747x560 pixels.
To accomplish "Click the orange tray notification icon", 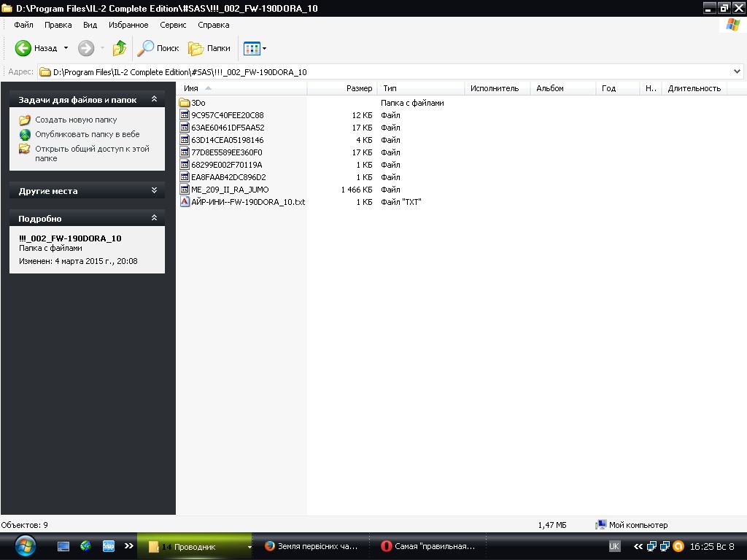I will [x=678, y=546].
